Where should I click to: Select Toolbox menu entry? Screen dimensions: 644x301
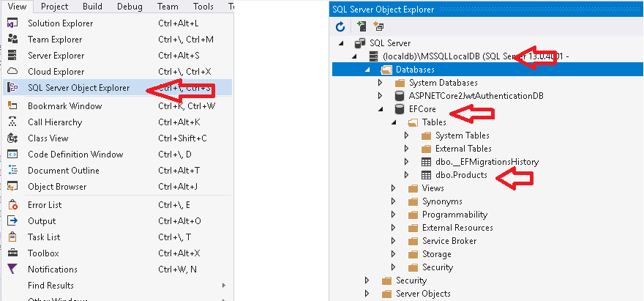tap(118, 253)
